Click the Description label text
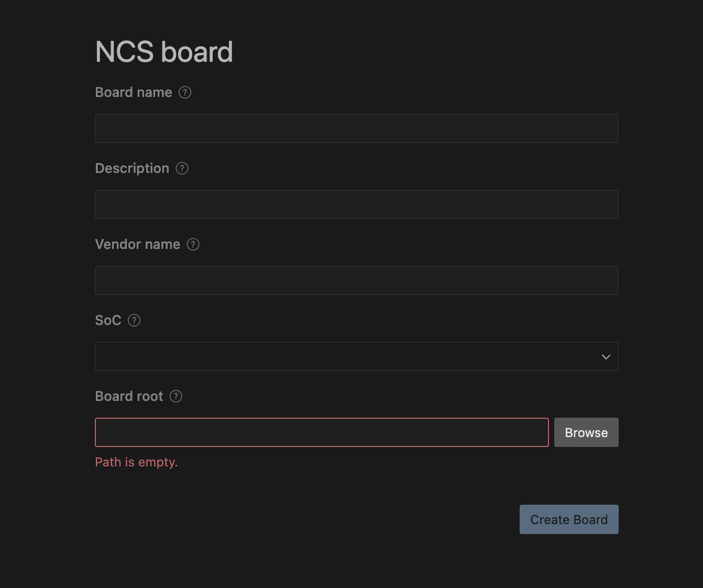The height and width of the screenshot is (588, 703). click(x=132, y=168)
